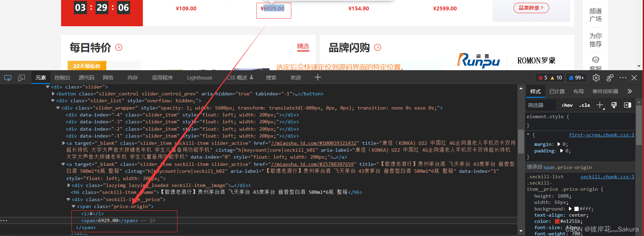Close the DevTools panel
The height and width of the screenshot is (236, 644).
click(634, 78)
